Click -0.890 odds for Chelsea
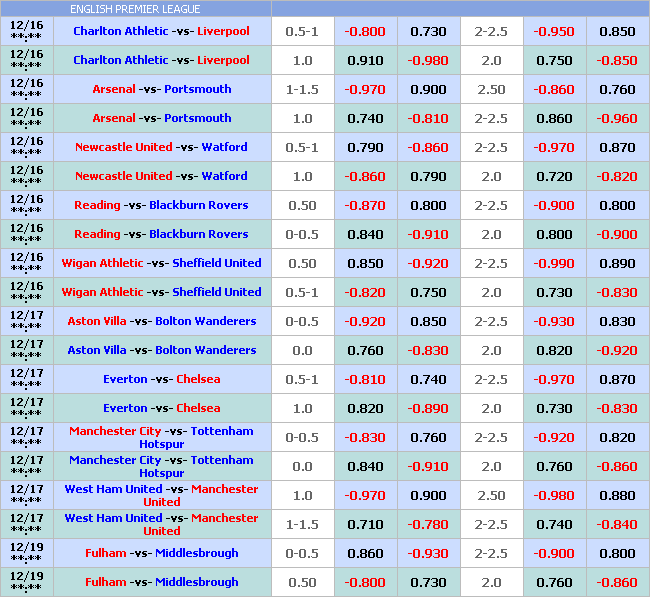Viewport: 650px width, 597px height. pos(428,409)
